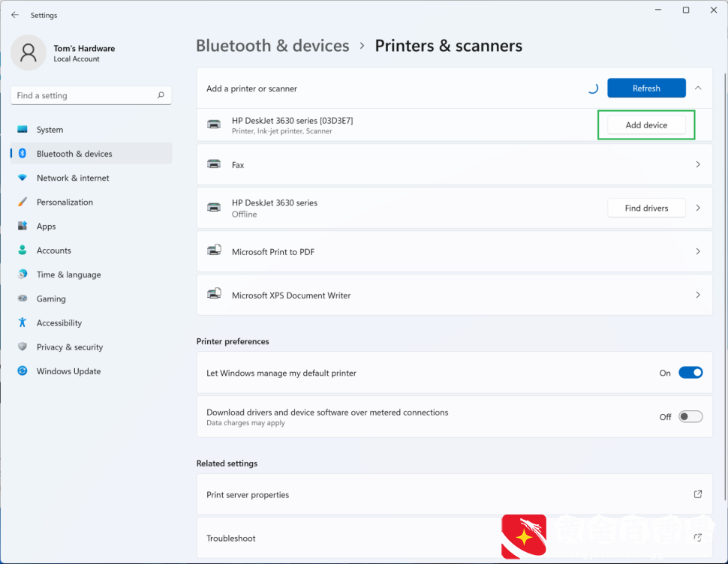Select Bluetooth & devices category
The height and width of the screenshot is (564, 728).
91,154
